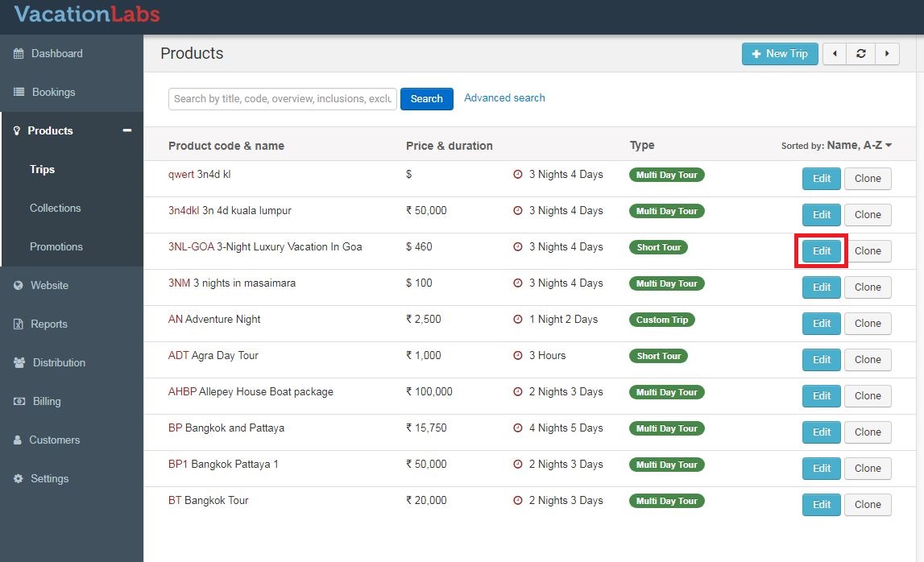Clone the Bangkok Pattaya 1 trip

point(868,469)
